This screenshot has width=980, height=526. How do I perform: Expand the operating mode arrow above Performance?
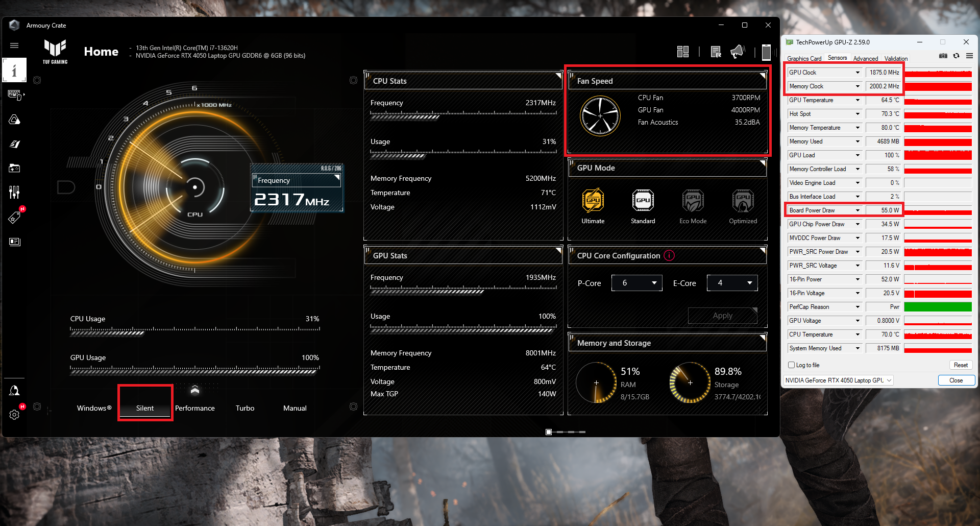point(195,391)
